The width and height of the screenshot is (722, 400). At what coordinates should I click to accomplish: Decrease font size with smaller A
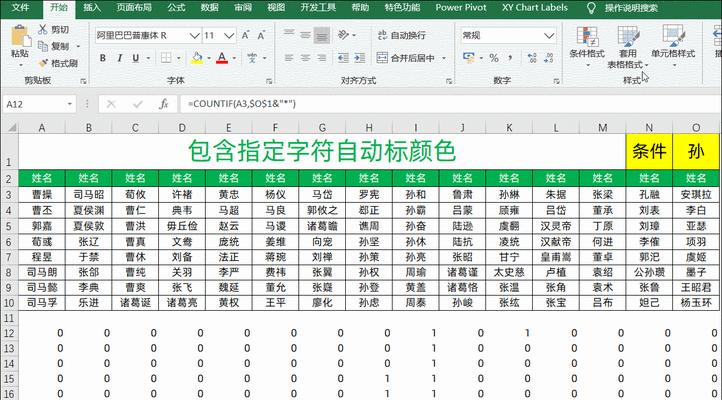261,35
